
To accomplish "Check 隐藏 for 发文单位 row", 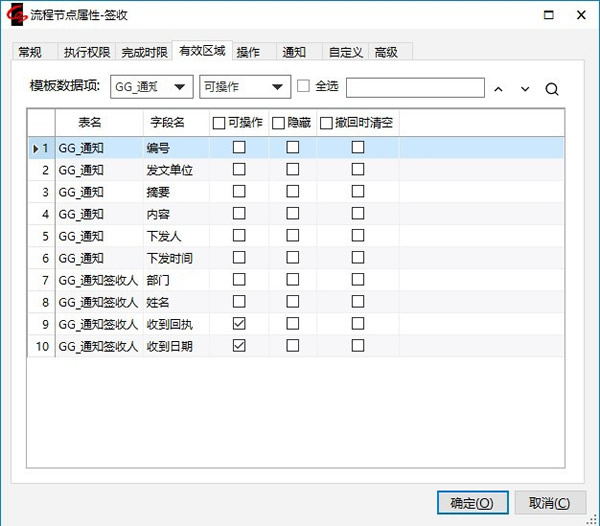I will point(293,169).
